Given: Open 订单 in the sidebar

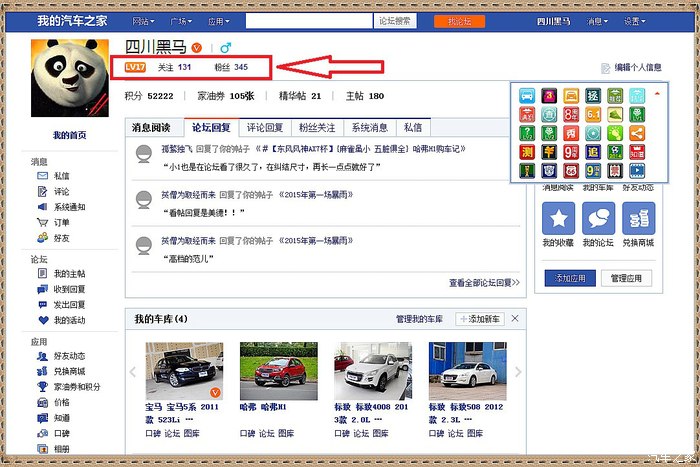Looking at the screenshot, I should [x=61, y=222].
